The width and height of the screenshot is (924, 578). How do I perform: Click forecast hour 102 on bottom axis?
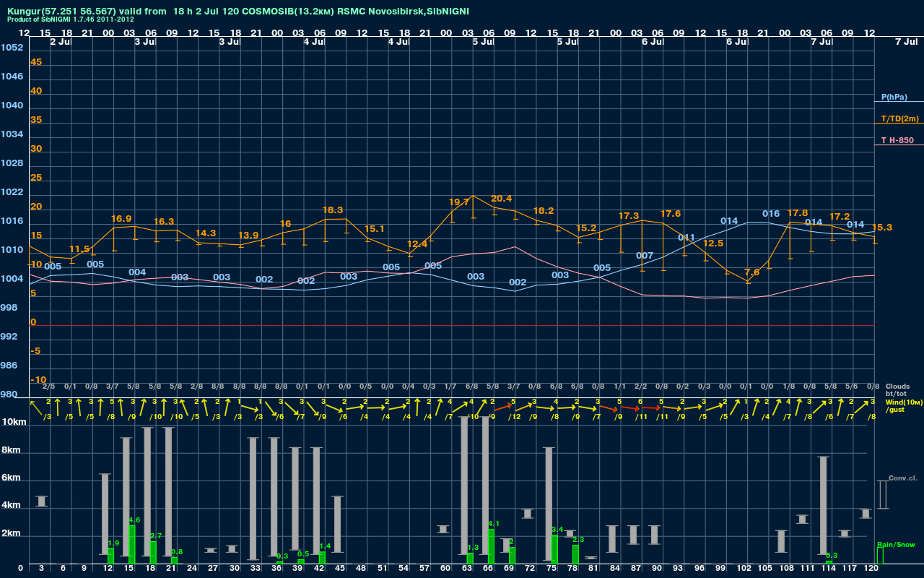click(x=745, y=569)
